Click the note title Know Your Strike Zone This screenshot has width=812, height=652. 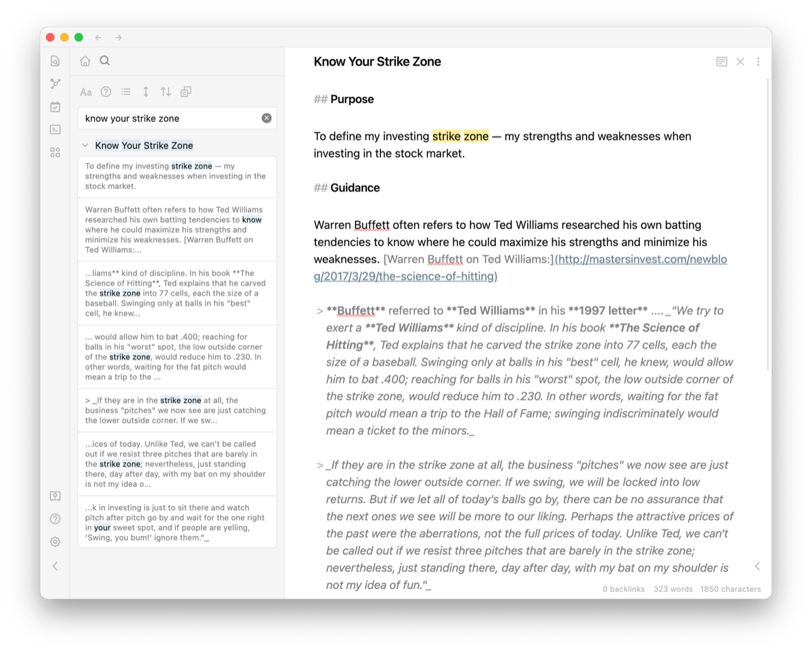[x=377, y=62]
